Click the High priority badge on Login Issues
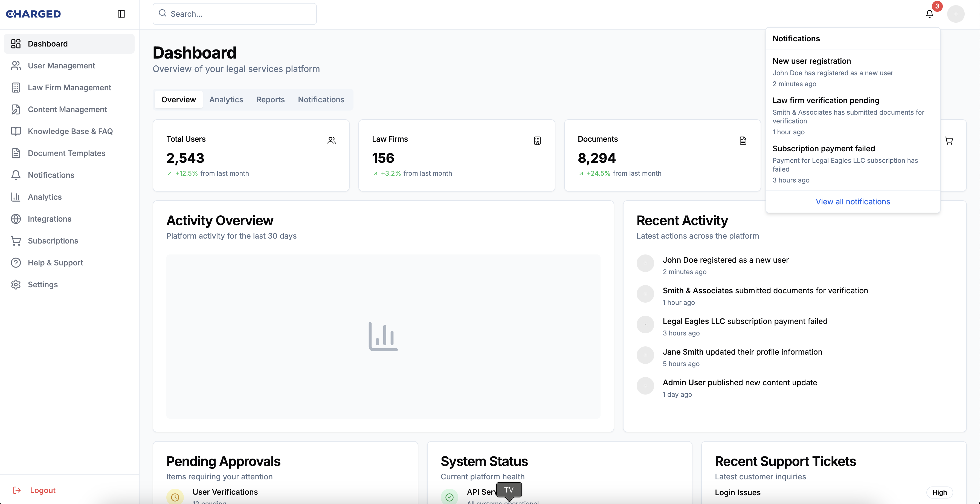980x504 pixels. point(939,493)
